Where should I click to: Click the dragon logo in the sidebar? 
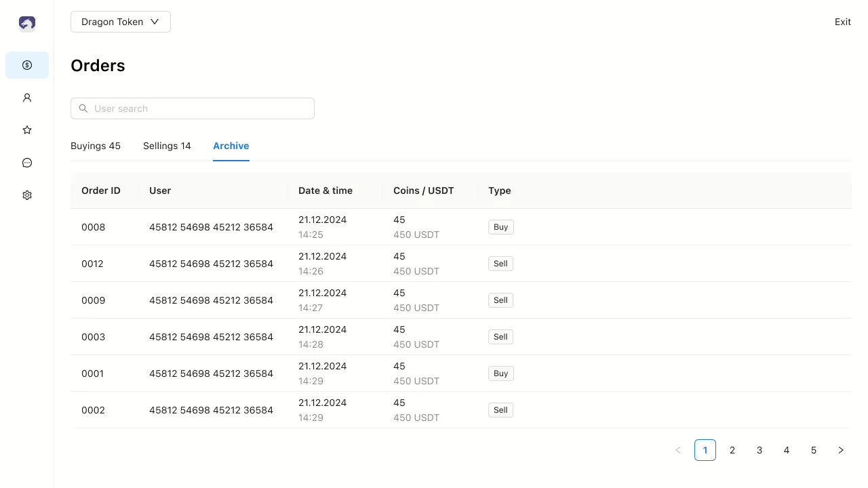click(27, 24)
